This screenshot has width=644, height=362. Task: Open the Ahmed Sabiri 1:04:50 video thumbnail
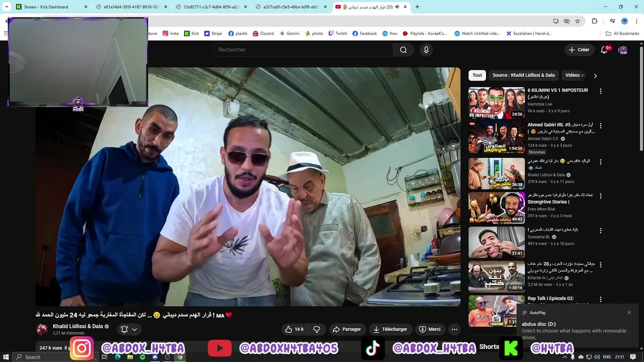(497, 138)
